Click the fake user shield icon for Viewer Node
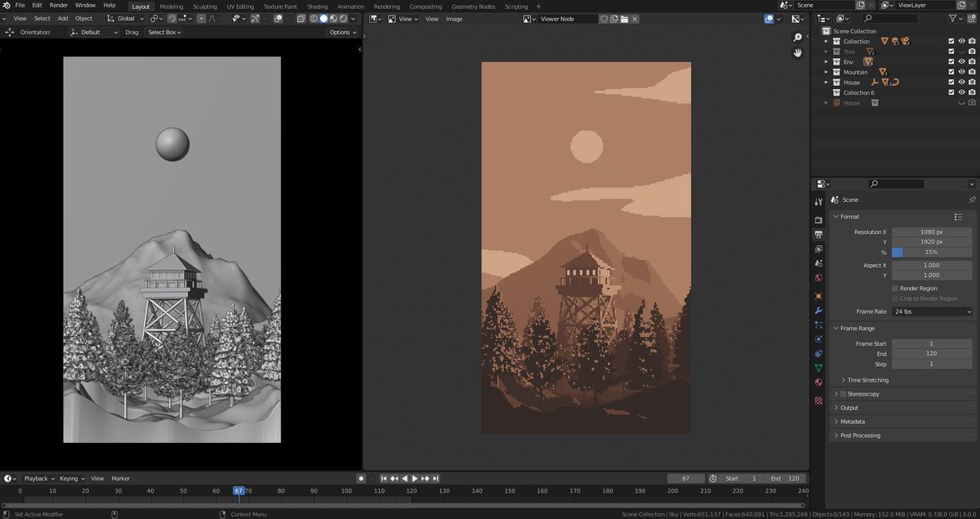Image resolution: width=980 pixels, height=519 pixels. tap(604, 19)
